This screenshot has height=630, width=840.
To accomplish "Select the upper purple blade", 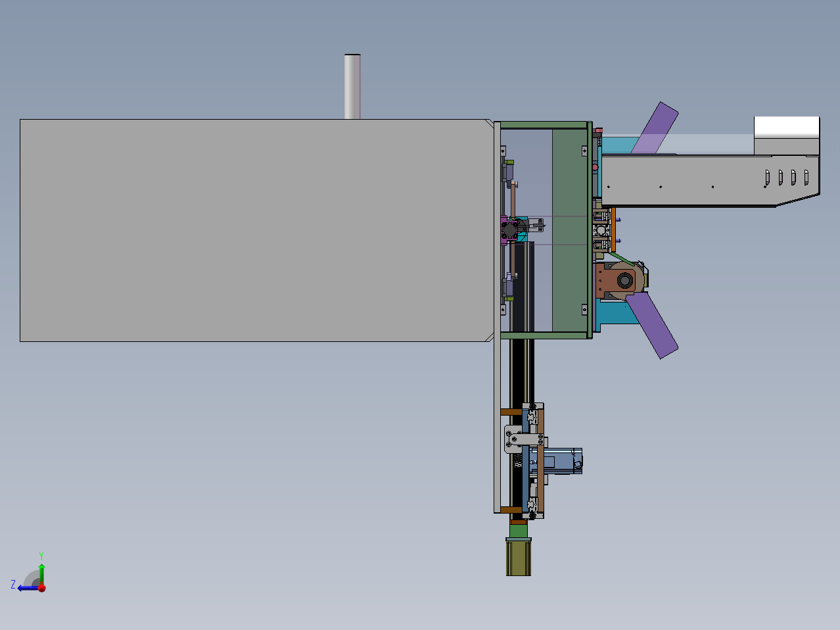I will pos(655,129).
